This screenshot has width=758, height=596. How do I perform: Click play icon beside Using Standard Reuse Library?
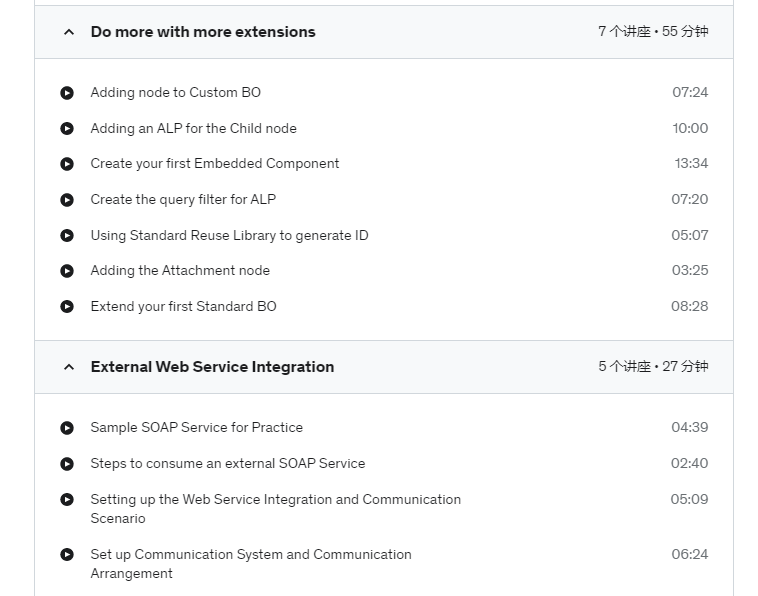pos(67,235)
